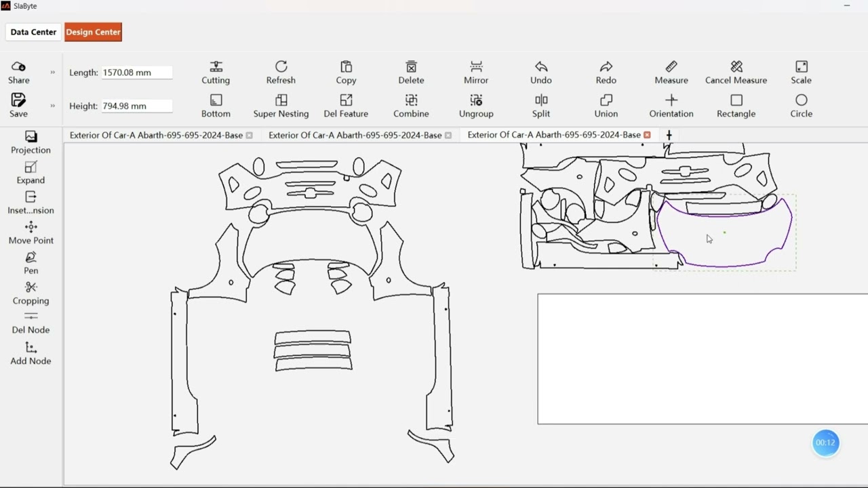Split the selected shape
Screen dimensions: 868x488
tap(541, 106)
